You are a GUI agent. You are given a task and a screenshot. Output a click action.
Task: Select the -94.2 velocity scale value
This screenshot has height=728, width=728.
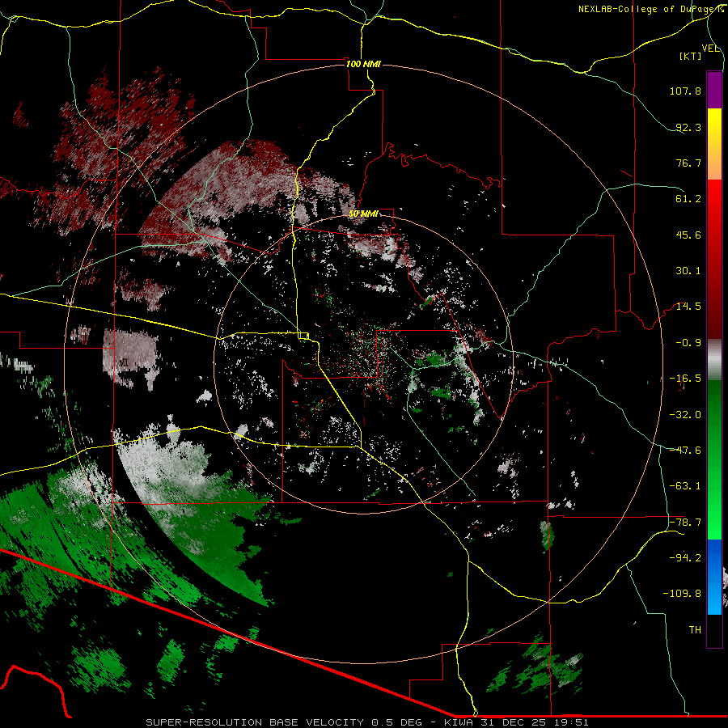(685, 557)
